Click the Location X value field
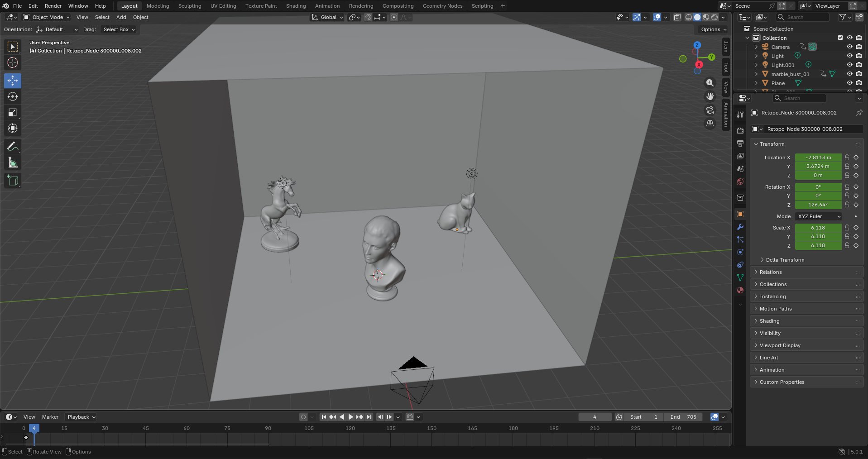The height and width of the screenshot is (459, 868). (818, 158)
